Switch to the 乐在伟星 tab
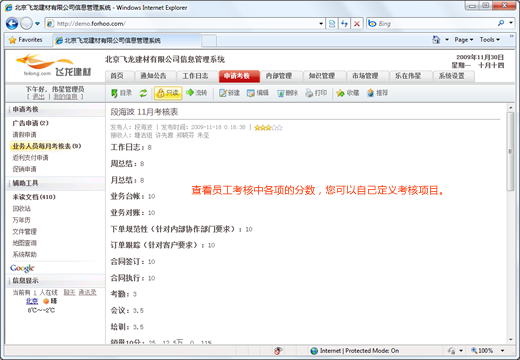This screenshot has width=520, height=360. [410, 76]
